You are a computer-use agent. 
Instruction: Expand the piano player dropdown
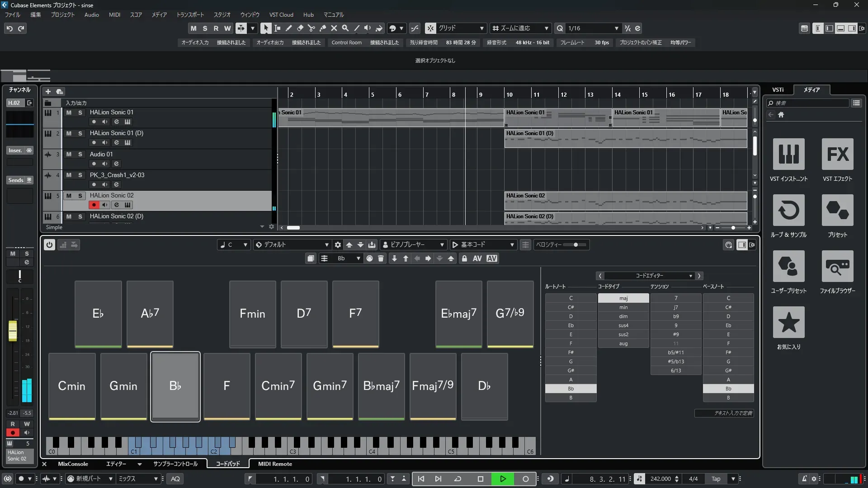(442, 245)
